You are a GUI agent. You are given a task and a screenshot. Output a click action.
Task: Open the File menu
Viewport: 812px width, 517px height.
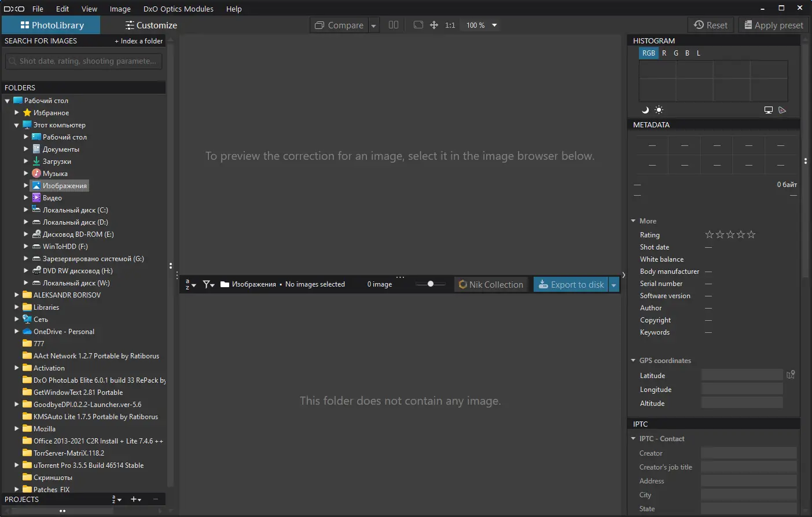38,9
